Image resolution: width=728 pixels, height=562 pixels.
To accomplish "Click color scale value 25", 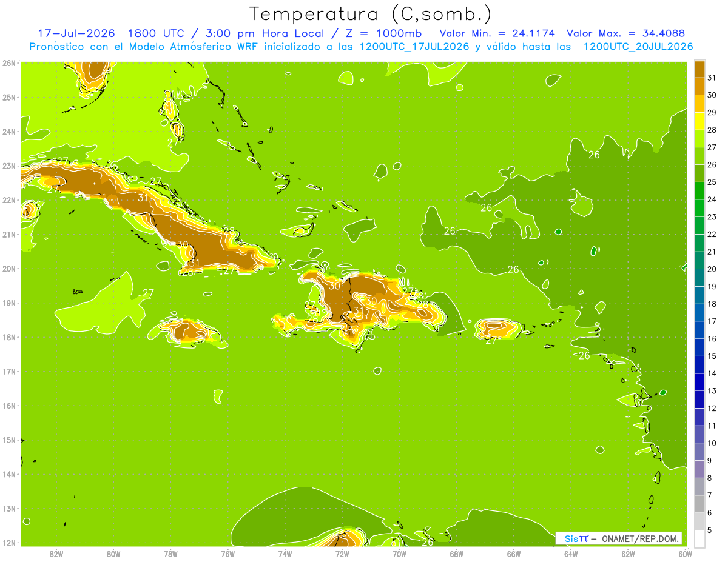I will coord(712,182).
